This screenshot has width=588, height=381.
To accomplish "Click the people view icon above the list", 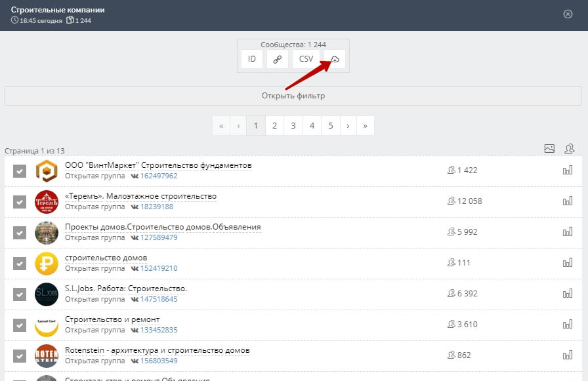I will pos(570,150).
